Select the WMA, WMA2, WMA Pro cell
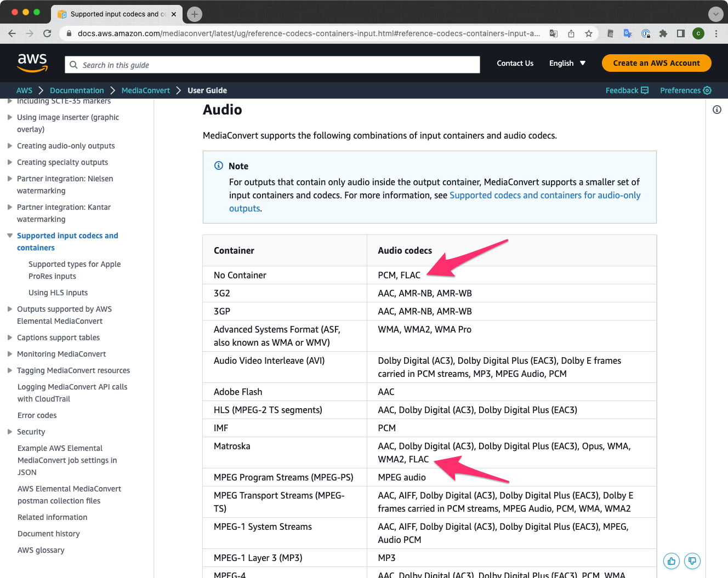The image size is (728, 578). pyautogui.click(x=511, y=336)
